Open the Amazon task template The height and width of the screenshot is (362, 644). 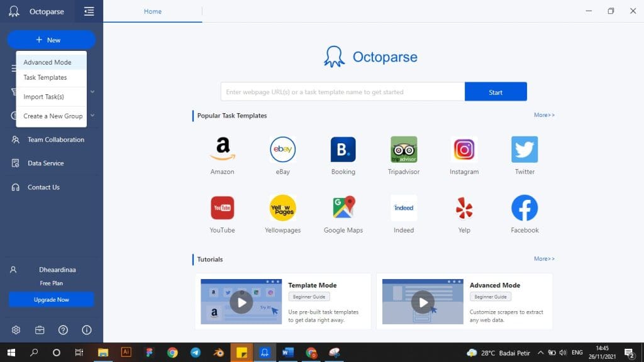[222, 150]
